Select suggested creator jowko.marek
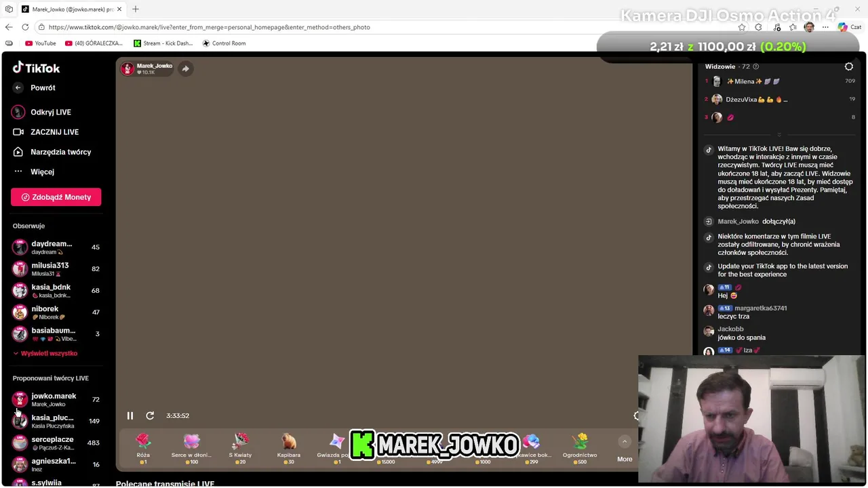Viewport: 868px width, 488px height. pos(56,399)
